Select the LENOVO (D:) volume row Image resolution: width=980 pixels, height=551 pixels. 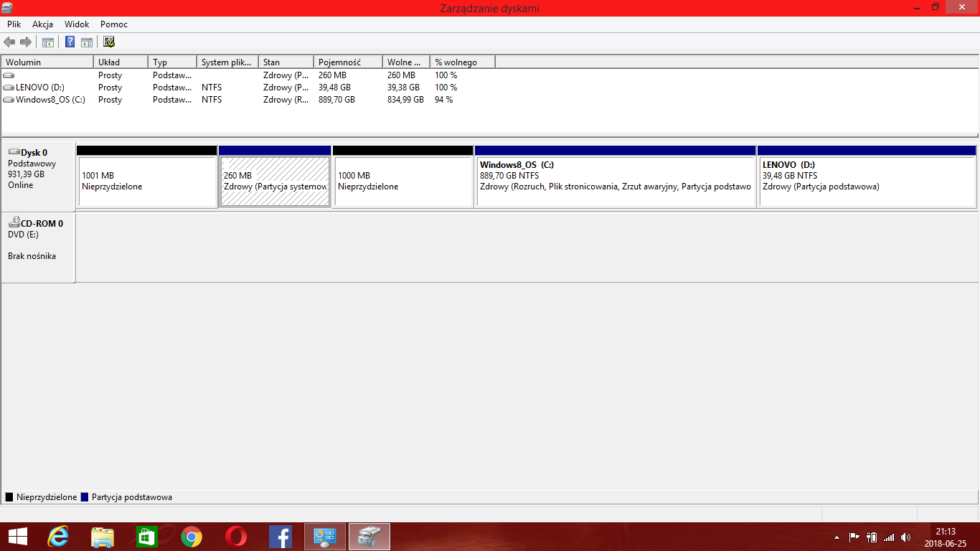[x=39, y=88]
